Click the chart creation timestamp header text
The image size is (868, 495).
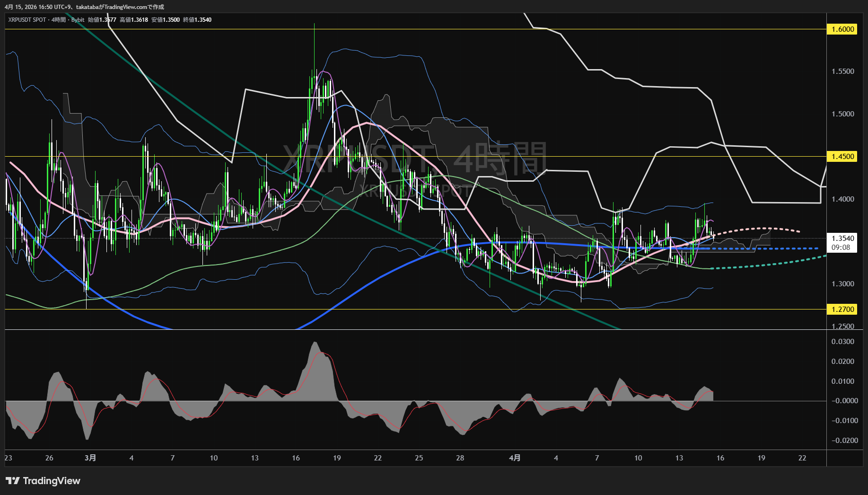[84, 7]
